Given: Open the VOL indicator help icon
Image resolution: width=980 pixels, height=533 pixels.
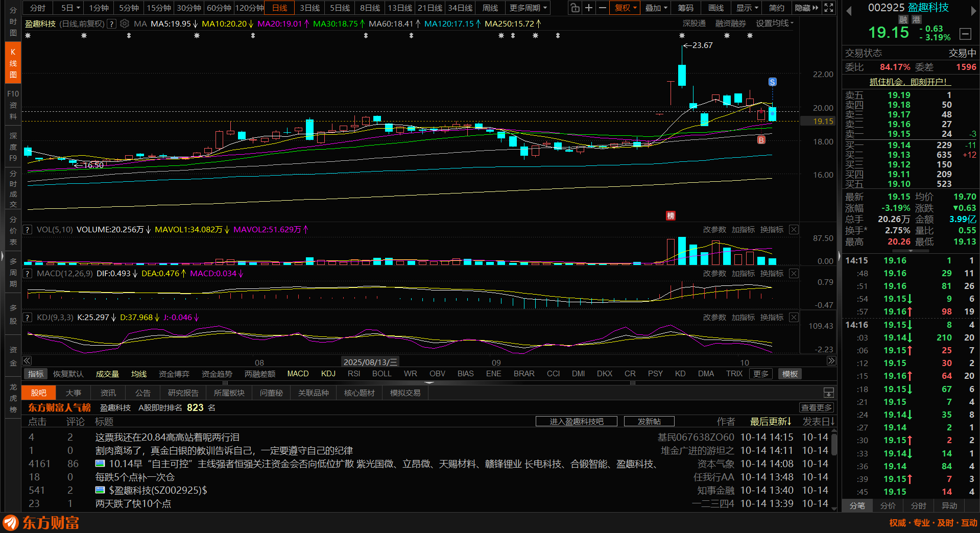Looking at the screenshot, I should click(x=28, y=230).
